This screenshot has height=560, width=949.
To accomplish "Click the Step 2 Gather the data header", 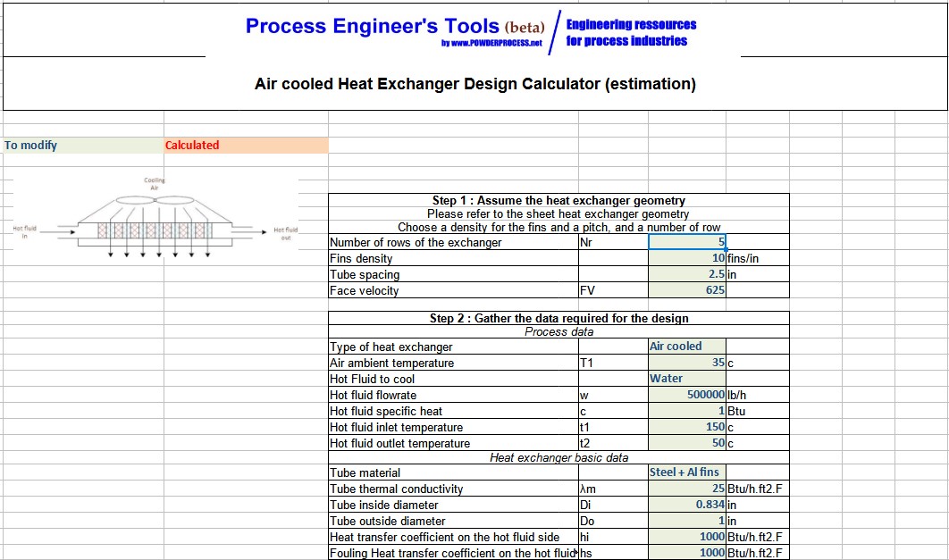I will [559, 317].
